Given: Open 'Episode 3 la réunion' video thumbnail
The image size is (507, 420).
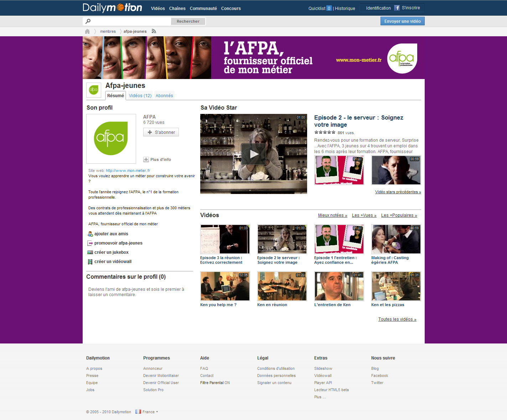Looking at the screenshot, I should click(x=225, y=239).
